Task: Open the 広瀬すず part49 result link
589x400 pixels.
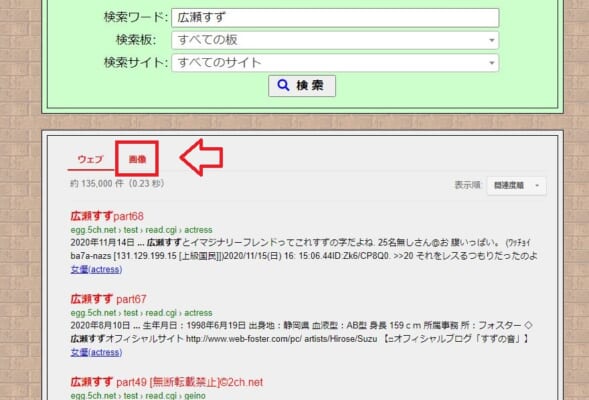Action: 166,382
